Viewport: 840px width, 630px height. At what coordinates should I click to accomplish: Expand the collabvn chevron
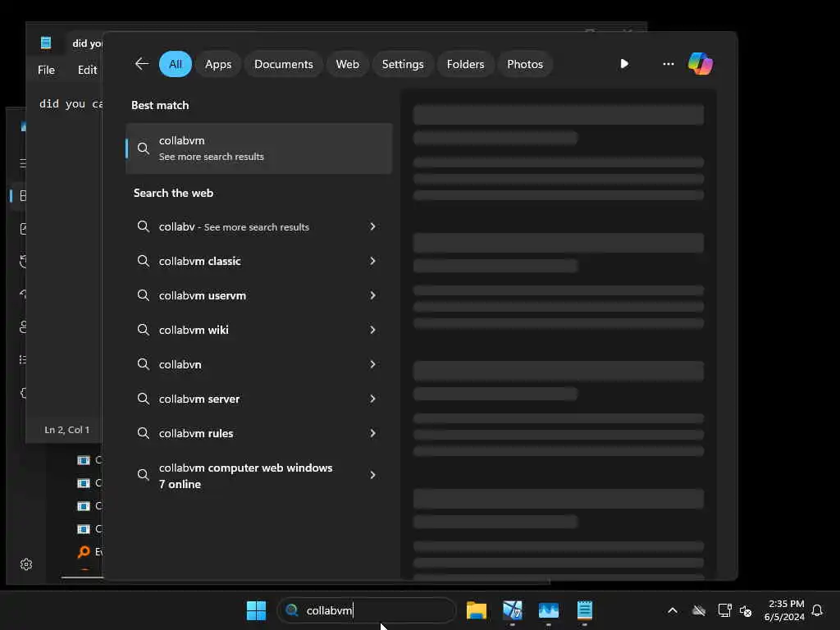click(x=372, y=364)
